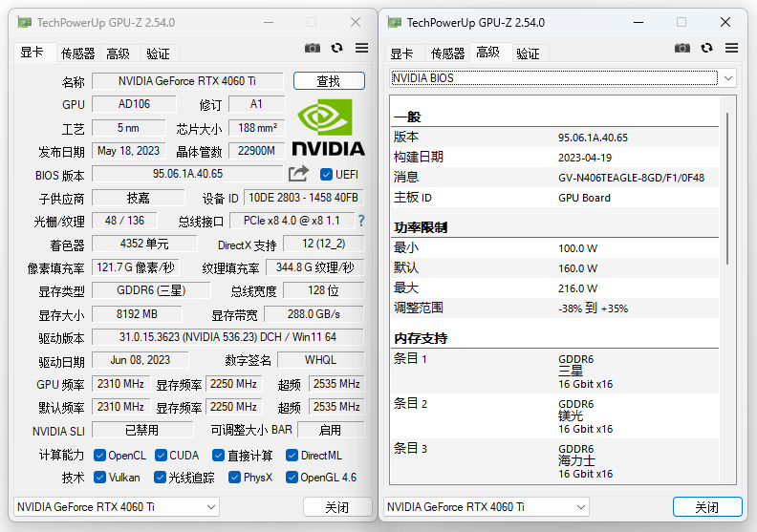
Task: Click the NVIDIA SLI 已禁用 field
Action: pyautogui.click(x=142, y=430)
